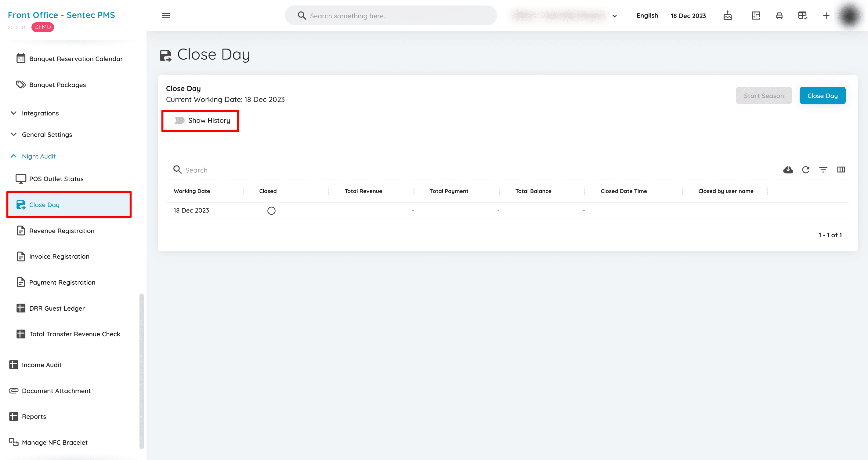Refresh the Close Day table
This screenshot has width=868, height=460.
(805, 170)
